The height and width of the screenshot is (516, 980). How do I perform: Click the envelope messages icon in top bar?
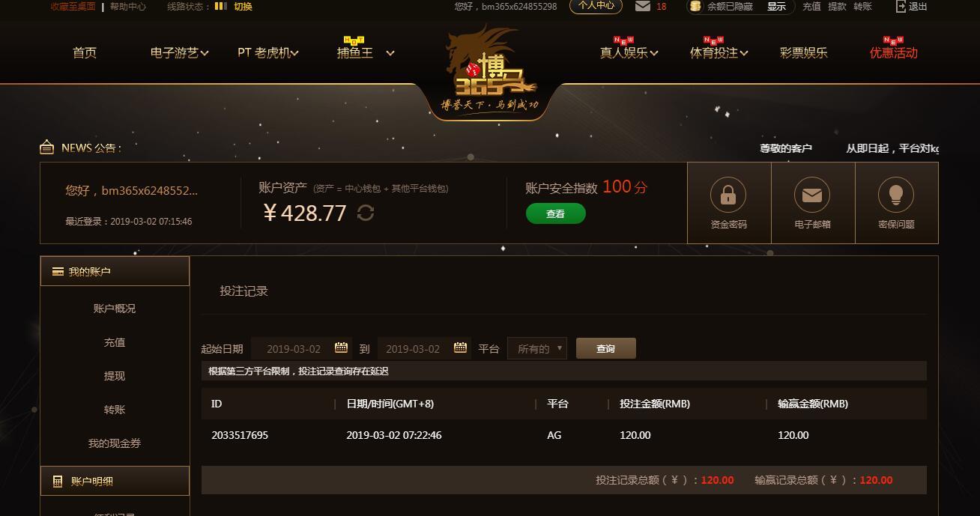point(642,6)
